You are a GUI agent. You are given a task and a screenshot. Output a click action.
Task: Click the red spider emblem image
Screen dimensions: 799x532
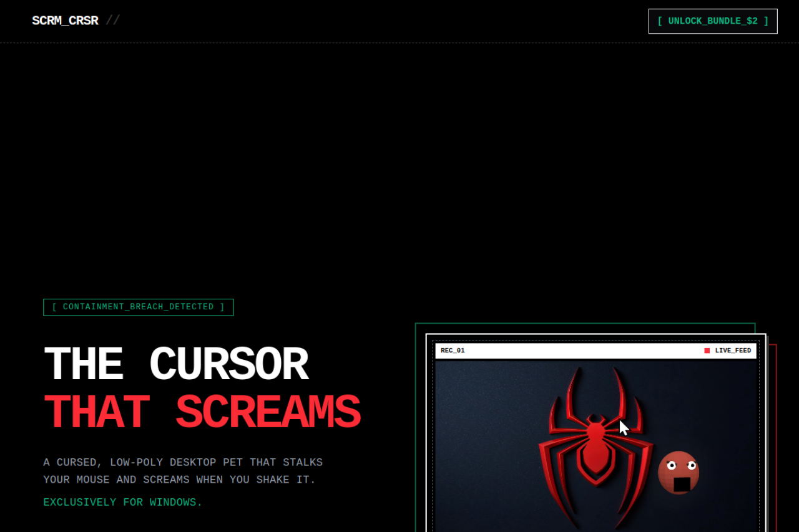[x=596, y=448]
